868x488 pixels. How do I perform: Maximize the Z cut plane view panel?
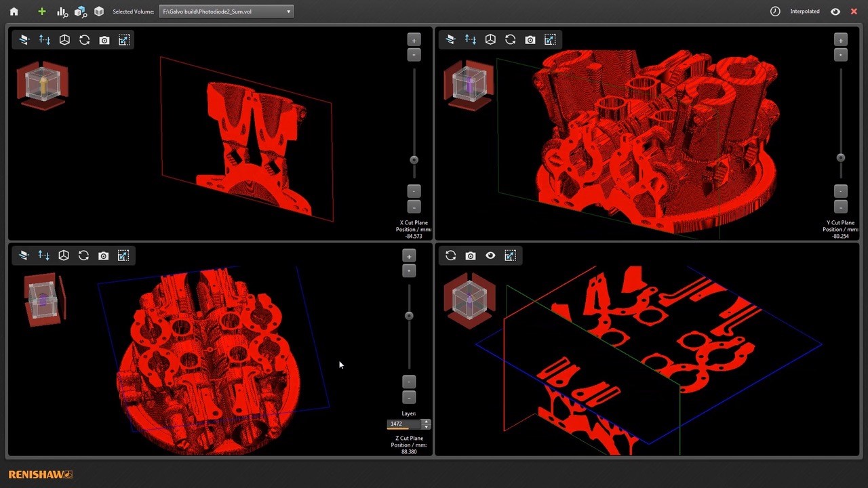(123, 256)
